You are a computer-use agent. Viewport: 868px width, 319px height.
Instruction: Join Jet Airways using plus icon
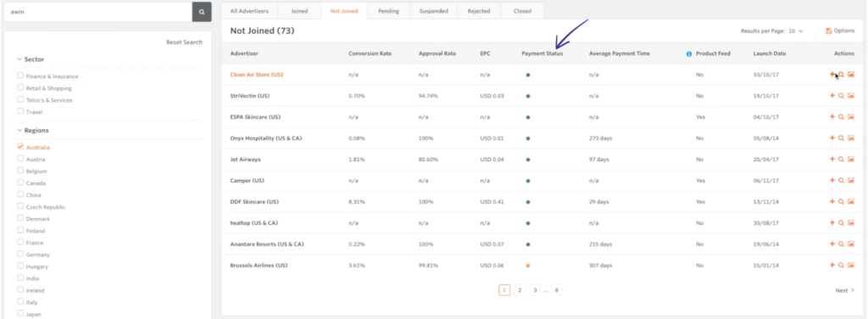(832, 159)
